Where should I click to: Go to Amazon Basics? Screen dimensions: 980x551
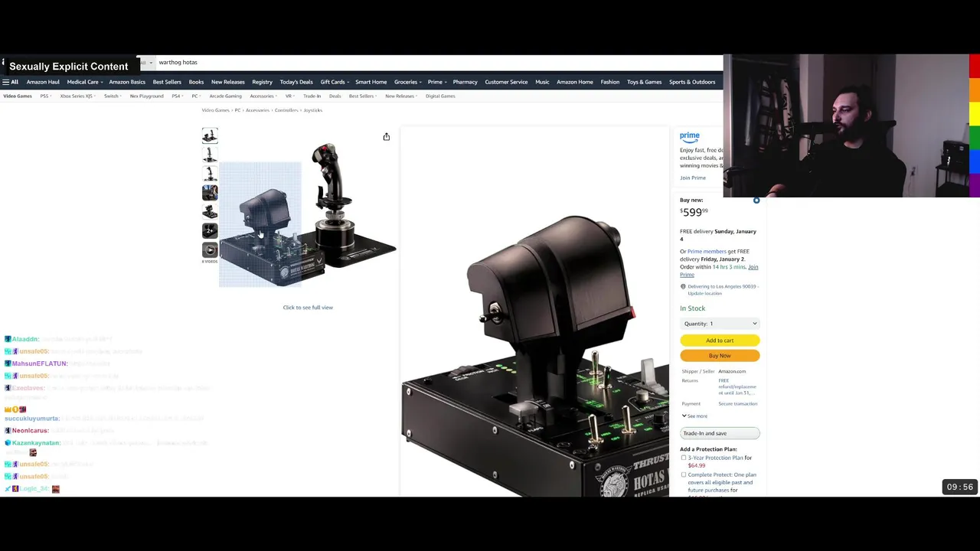coord(127,82)
